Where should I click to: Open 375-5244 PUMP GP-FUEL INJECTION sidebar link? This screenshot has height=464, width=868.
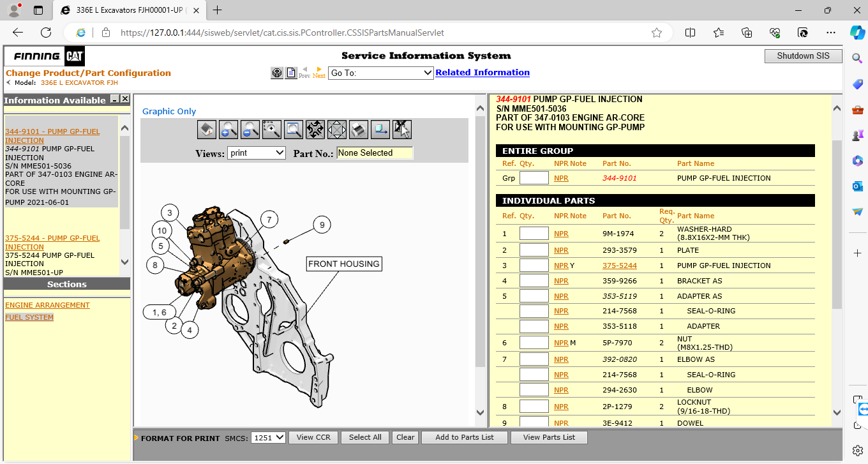click(52, 243)
